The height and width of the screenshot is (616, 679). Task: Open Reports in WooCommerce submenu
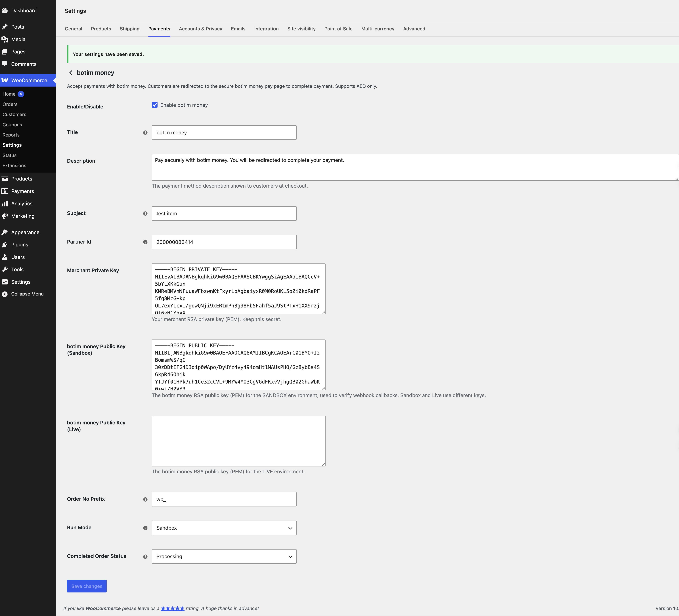tap(11, 135)
